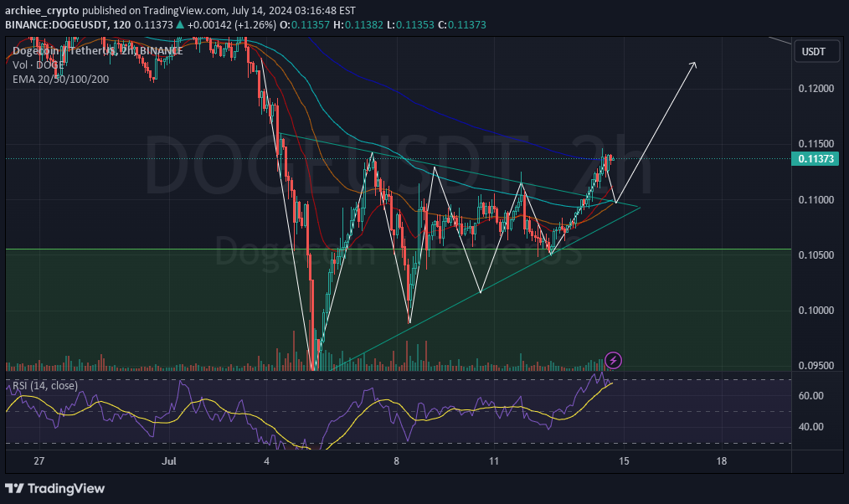849x504 pixels.
Task: Click the 0.10000 price axis label
Action: pyautogui.click(x=816, y=311)
